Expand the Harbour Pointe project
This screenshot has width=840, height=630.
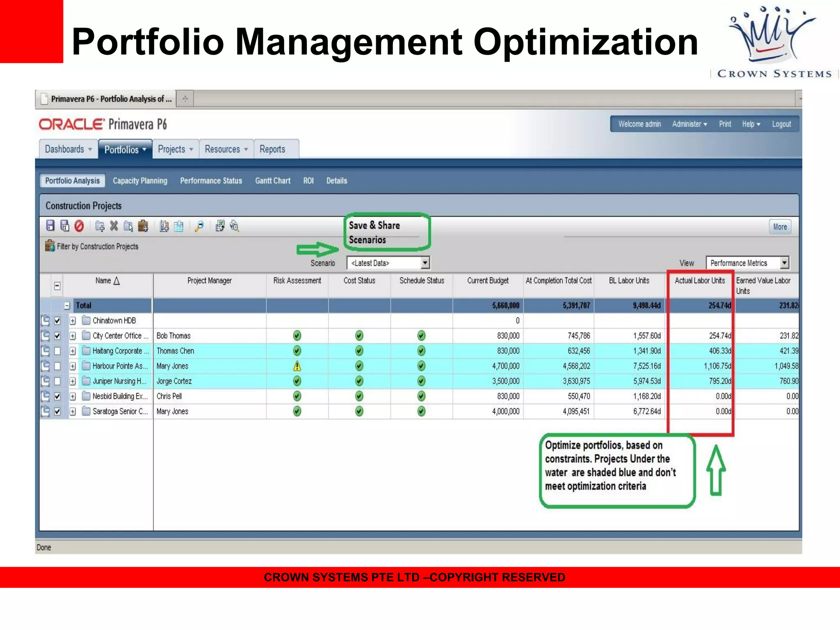[73, 366]
